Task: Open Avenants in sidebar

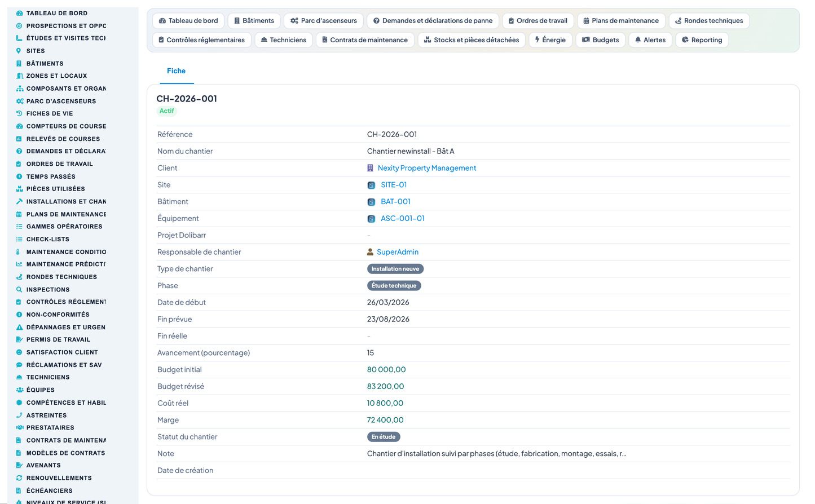Action: (43, 465)
